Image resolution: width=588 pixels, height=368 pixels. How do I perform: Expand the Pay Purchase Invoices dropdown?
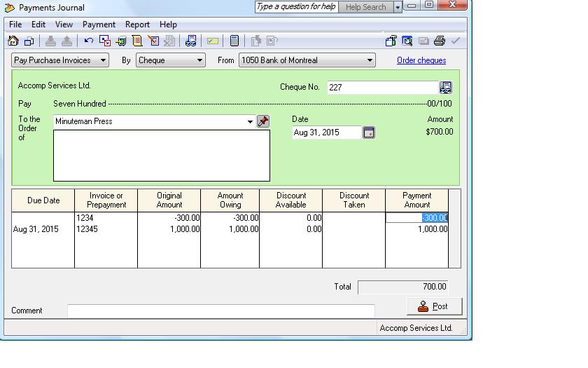coord(103,60)
